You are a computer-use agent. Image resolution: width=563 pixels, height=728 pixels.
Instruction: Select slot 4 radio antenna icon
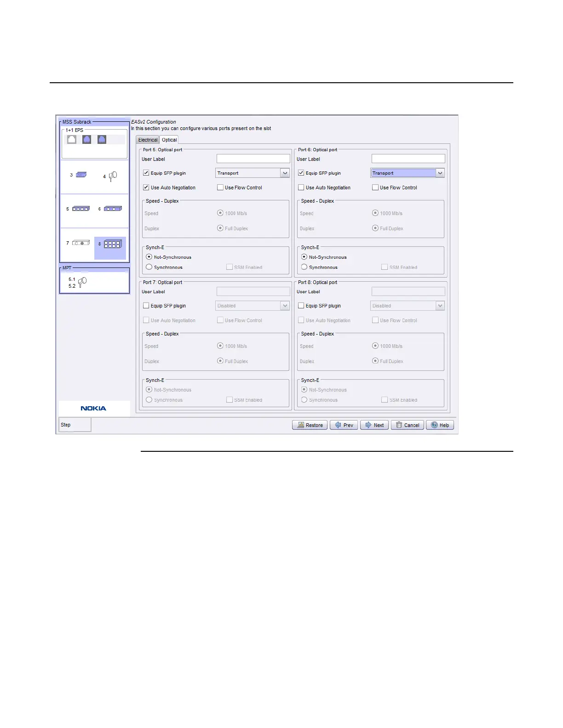pos(113,176)
